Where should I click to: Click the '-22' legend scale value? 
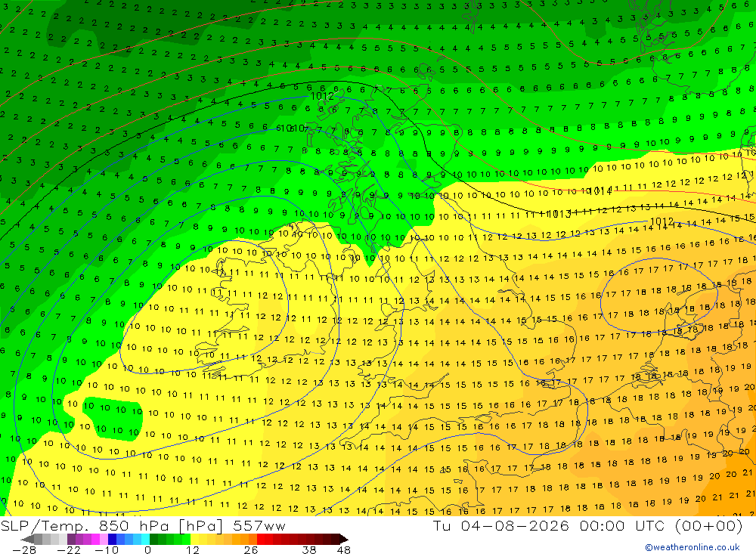click(x=69, y=549)
